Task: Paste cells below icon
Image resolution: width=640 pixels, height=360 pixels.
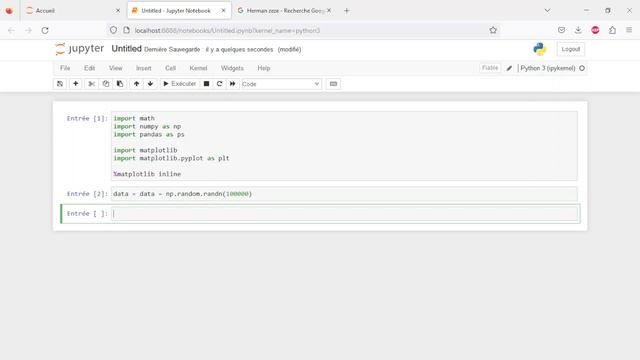Action: 120,84
